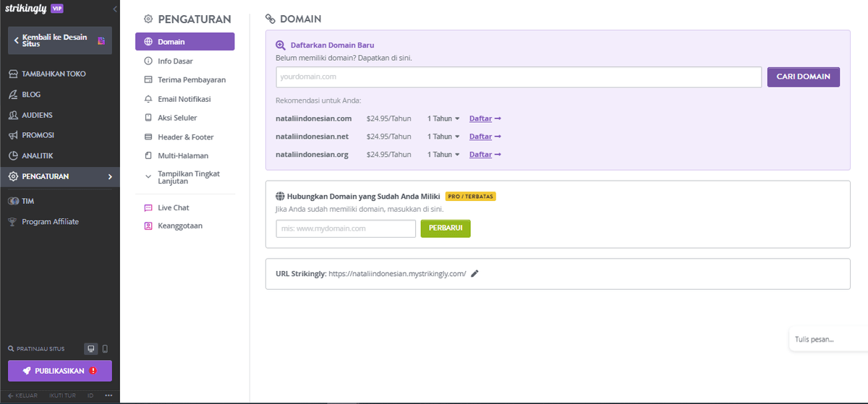Image resolution: width=868 pixels, height=404 pixels.
Task: Click the PERBARUI button
Action: 446,228
